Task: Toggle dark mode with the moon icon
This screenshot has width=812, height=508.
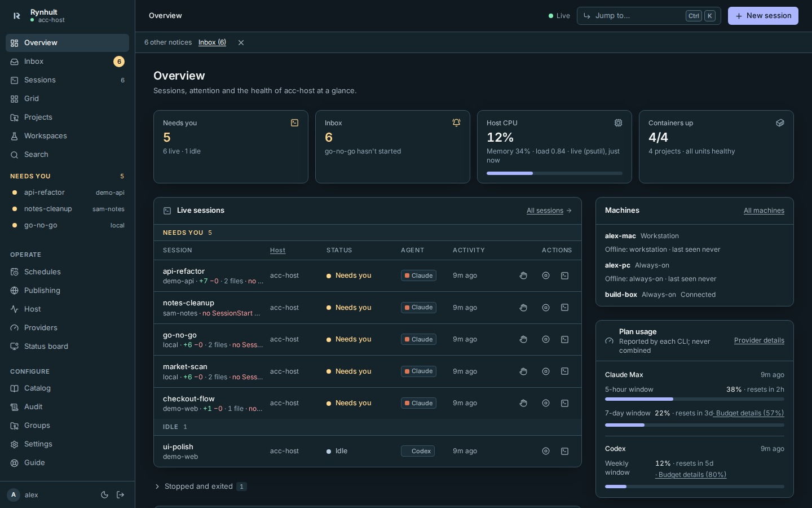Action: point(104,495)
